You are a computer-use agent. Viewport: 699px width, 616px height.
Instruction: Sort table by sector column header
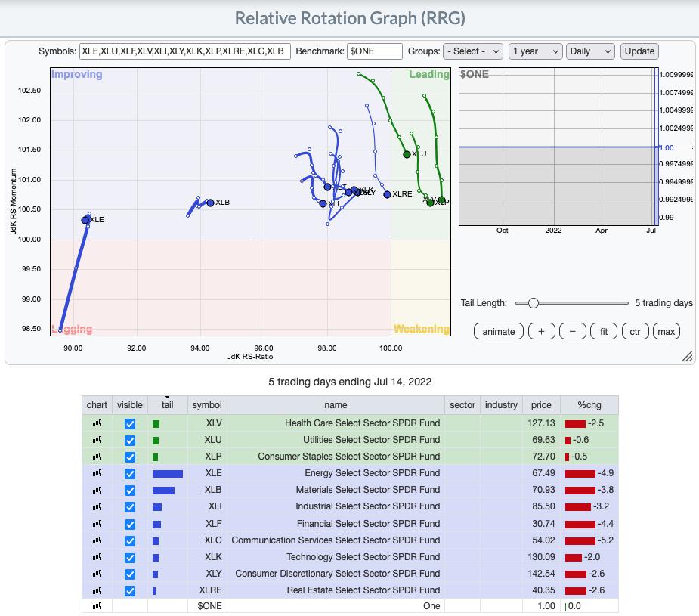[462, 405]
